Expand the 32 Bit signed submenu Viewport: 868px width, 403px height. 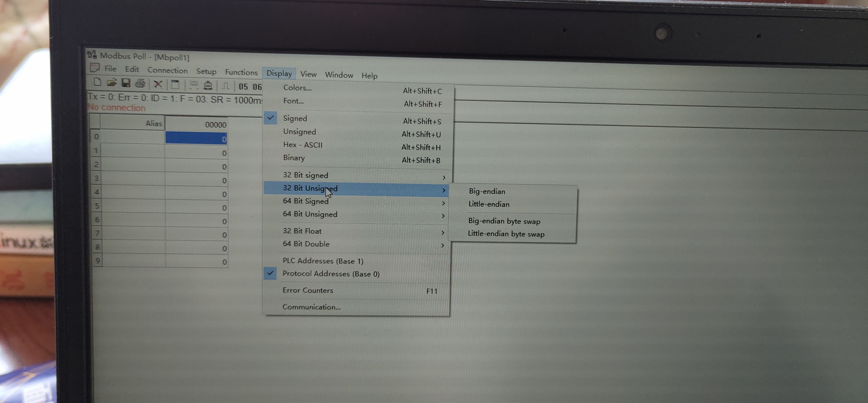(x=306, y=175)
